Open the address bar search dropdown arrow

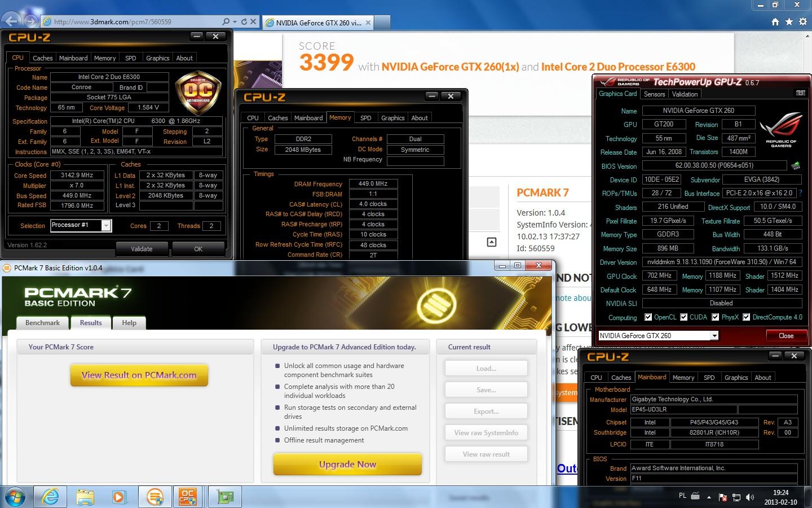point(234,21)
